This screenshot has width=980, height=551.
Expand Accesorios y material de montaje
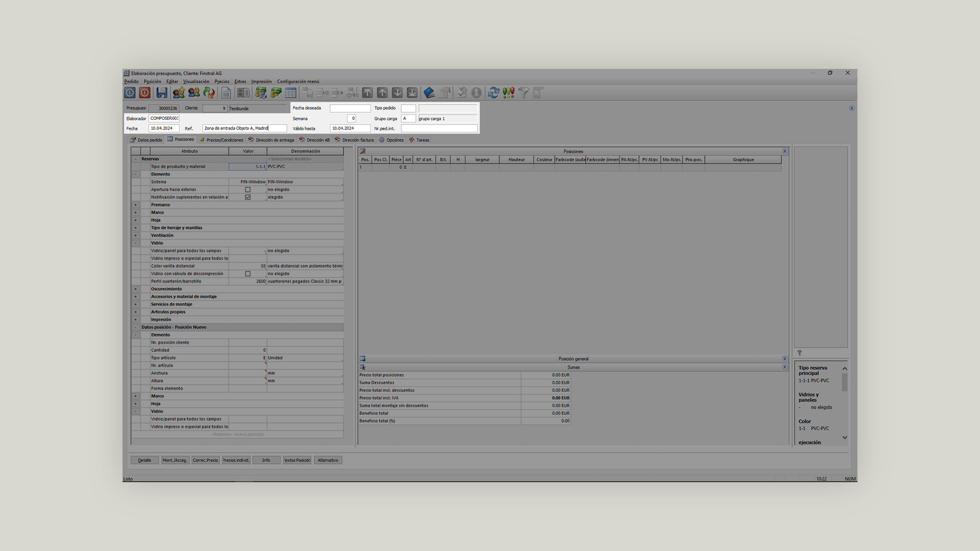point(136,297)
